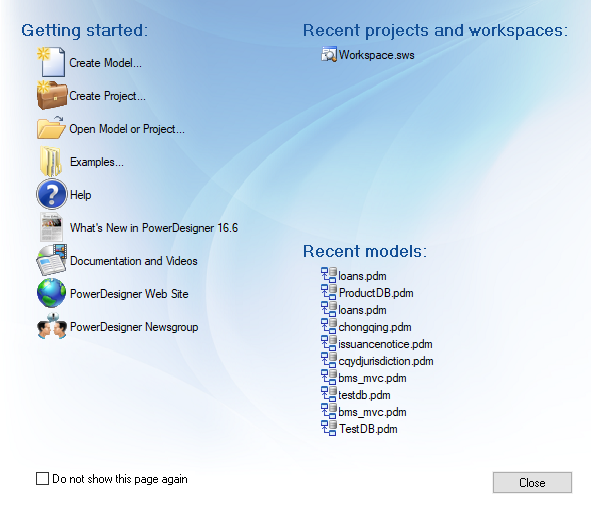Click the newspaper icon for What's New
The height and width of the screenshot is (509, 591).
(x=52, y=227)
